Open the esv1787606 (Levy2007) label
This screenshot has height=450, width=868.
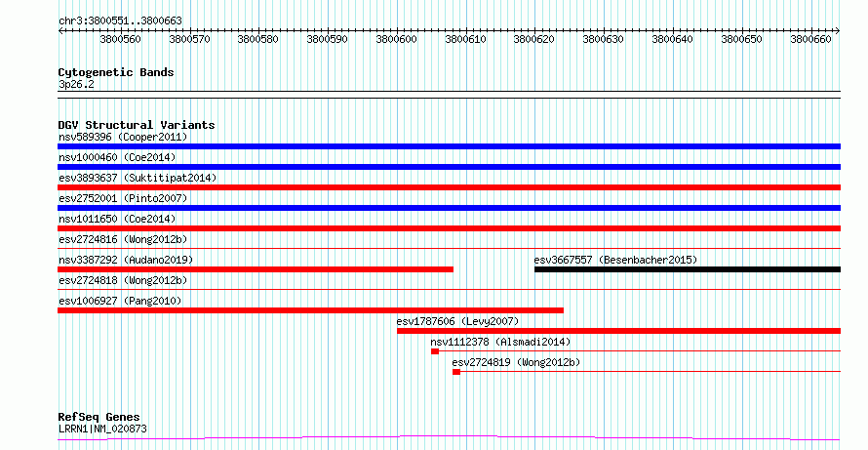pyautogui.click(x=457, y=321)
